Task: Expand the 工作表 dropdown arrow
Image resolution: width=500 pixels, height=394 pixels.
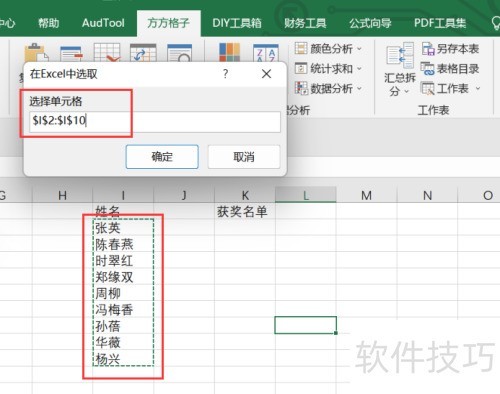Action: pyautogui.click(x=478, y=89)
